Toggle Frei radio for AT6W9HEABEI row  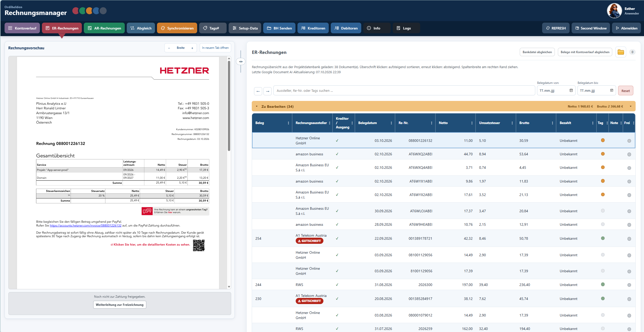[x=629, y=225]
